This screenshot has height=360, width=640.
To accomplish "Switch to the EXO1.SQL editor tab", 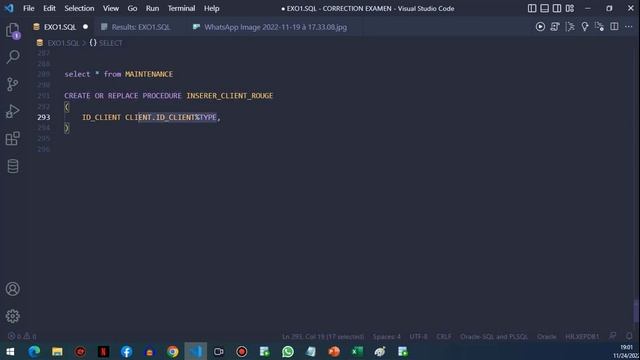I will tap(60, 27).
